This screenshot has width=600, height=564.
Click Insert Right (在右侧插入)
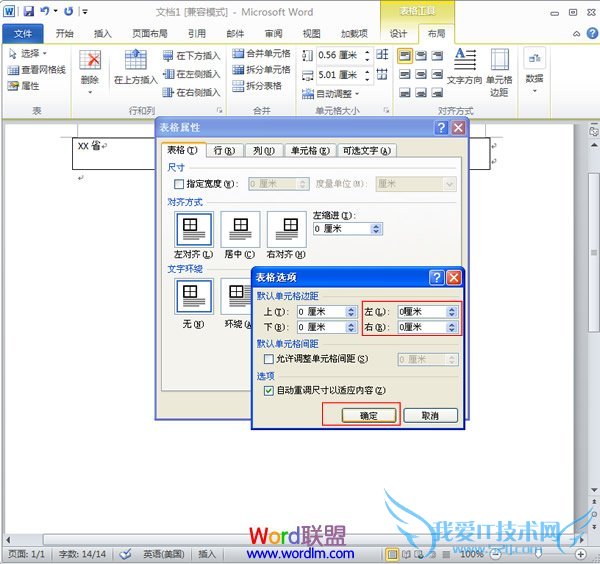coord(192,92)
